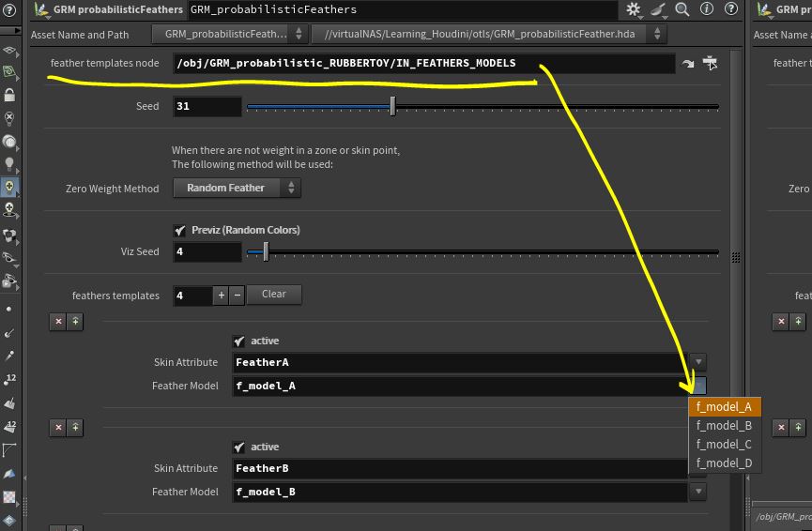This screenshot has height=531, width=812.
Task: Open the help question mark icon
Action: coord(729,9)
